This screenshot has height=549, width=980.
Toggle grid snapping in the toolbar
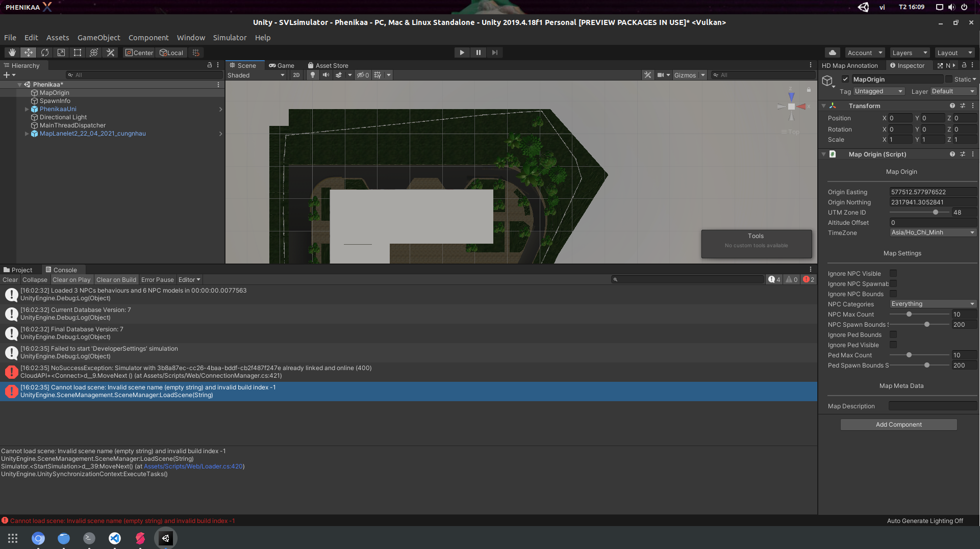[x=196, y=53]
